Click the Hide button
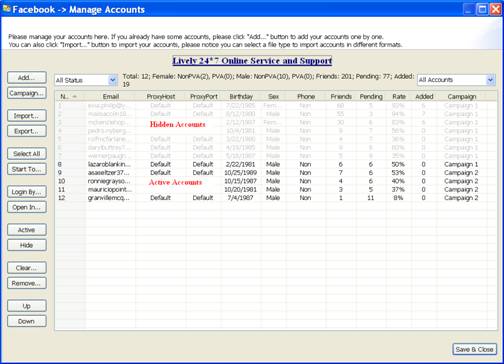The height and width of the screenshot is (364, 504). point(27,245)
